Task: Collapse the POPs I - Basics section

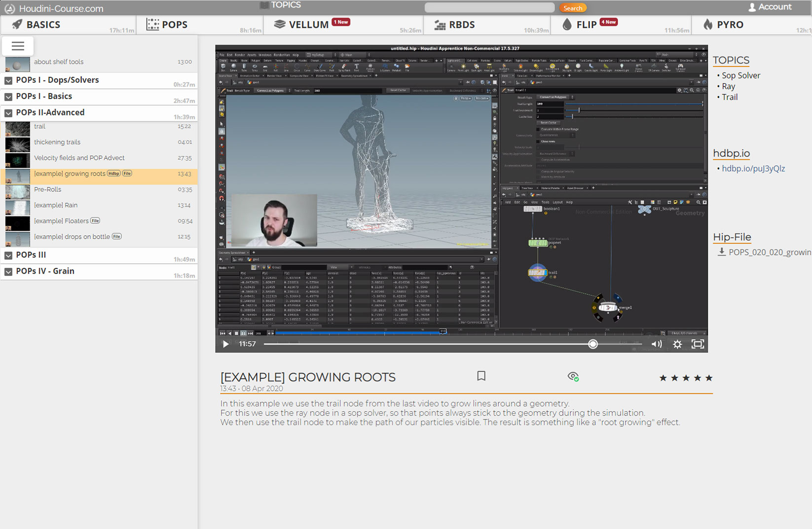Action: coord(8,97)
